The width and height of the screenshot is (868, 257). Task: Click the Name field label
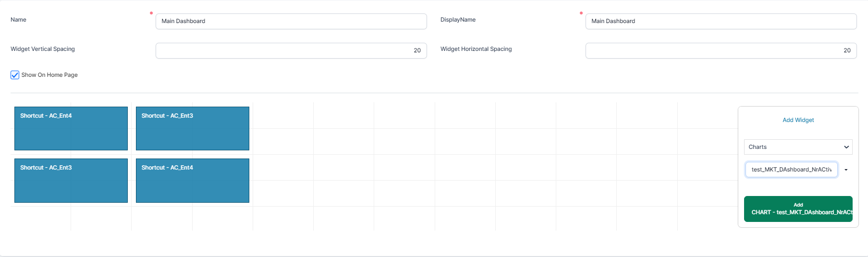pyautogui.click(x=18, y=20)
